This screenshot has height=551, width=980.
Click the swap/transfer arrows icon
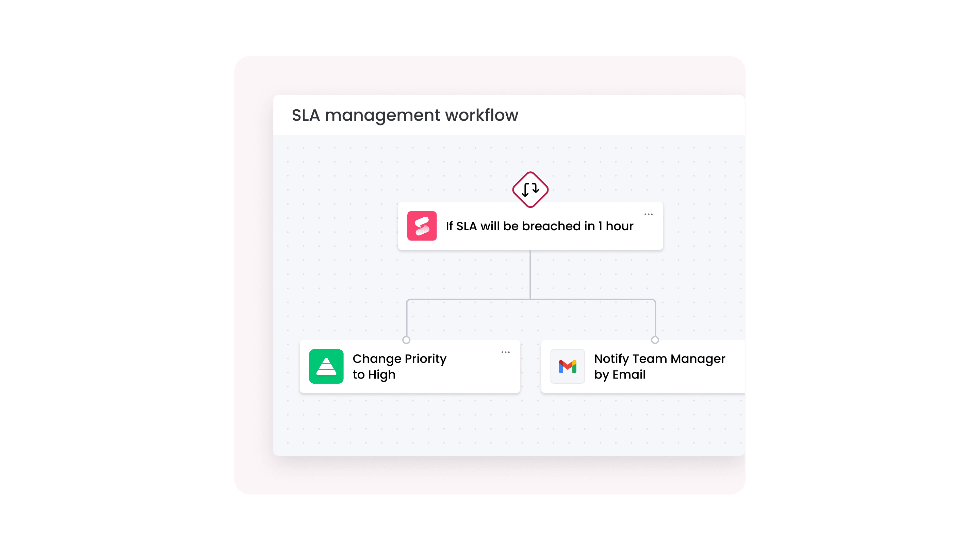(531, 189)
